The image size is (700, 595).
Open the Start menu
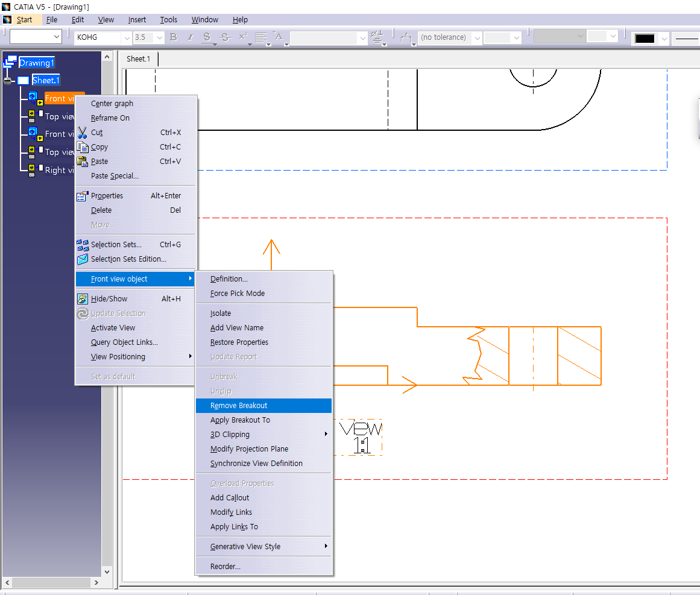(25, 20)
